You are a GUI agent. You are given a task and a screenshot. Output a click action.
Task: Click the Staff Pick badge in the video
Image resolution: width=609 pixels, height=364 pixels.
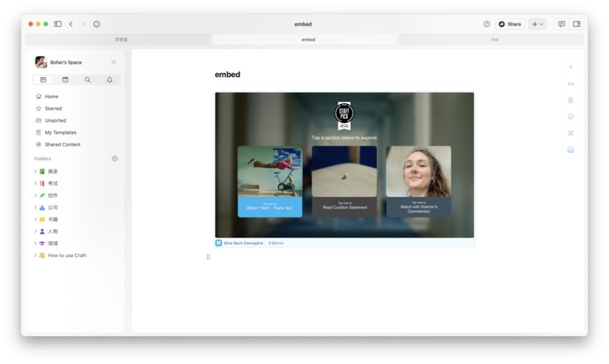coord(344,116)
